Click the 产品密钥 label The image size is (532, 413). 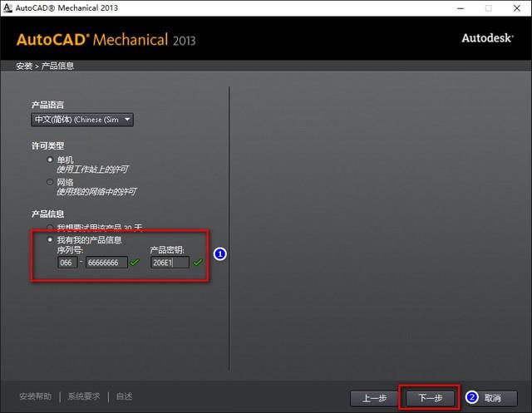coord(167,250)
